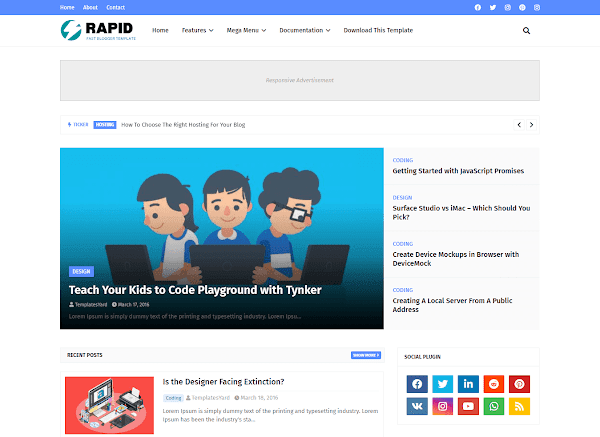Show next ticker item with right arrow
The width and height of the screenshot is (600, 437).
coord(531,125)
